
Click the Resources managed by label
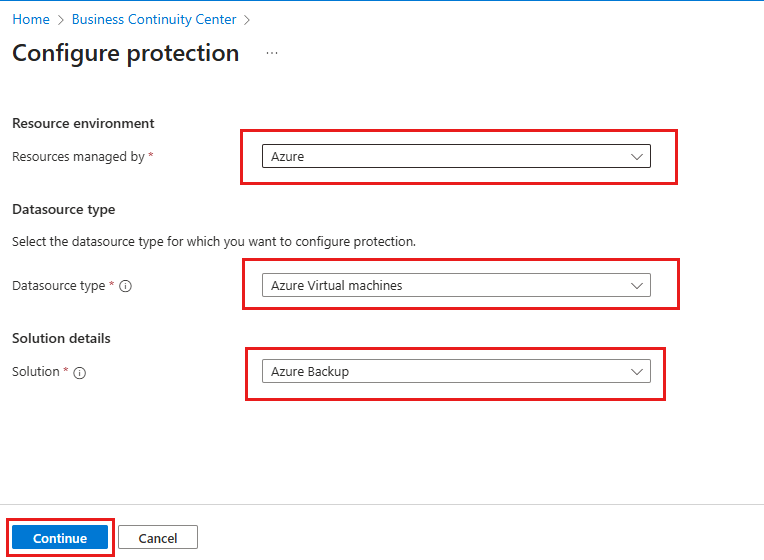pyautogui.click(x=78, y=157)
